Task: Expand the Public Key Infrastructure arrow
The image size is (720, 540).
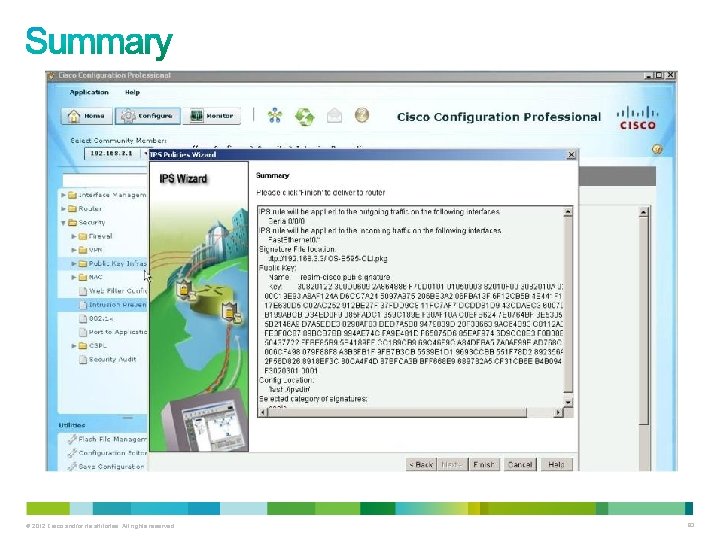Action: point(73,264)
